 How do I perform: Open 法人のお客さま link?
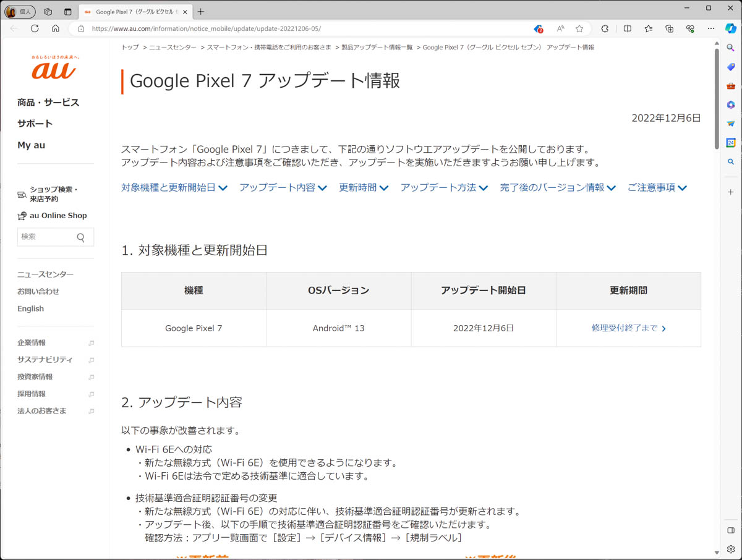pos(42,410)
